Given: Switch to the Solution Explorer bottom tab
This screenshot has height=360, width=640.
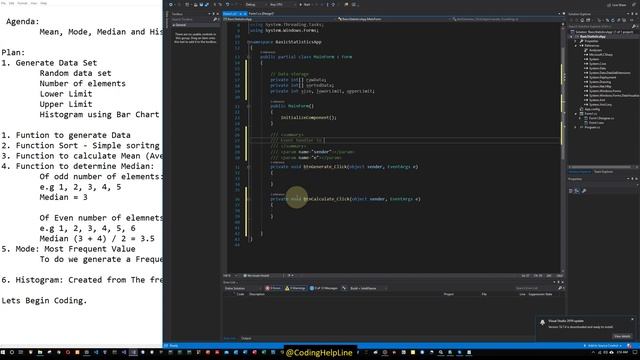Looking at the screenshot, I should pos(580,171).
